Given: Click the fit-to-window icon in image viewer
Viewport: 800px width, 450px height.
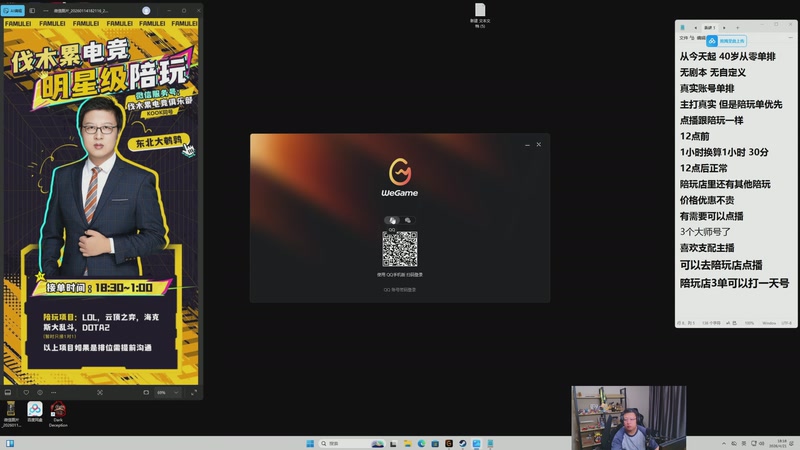Looking at the screenshot, I should [x=99, y=392].
